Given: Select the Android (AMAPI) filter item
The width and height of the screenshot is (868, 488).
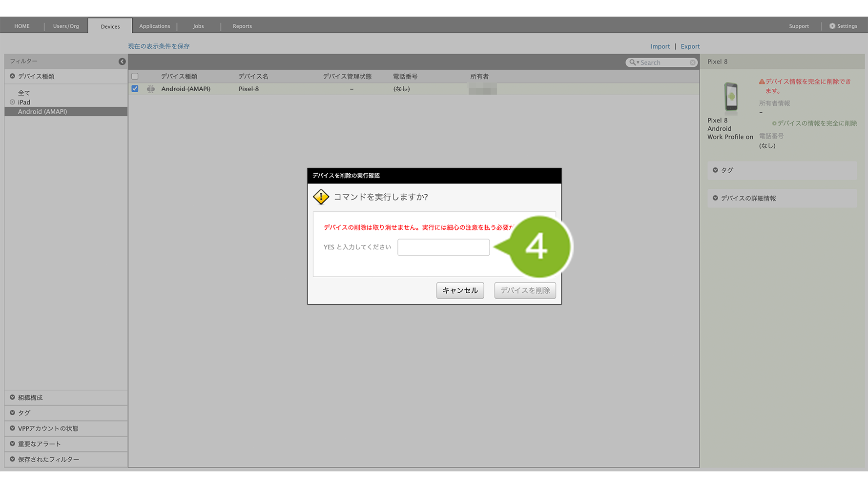Looking at the screenshot, I should coord(66,112).
